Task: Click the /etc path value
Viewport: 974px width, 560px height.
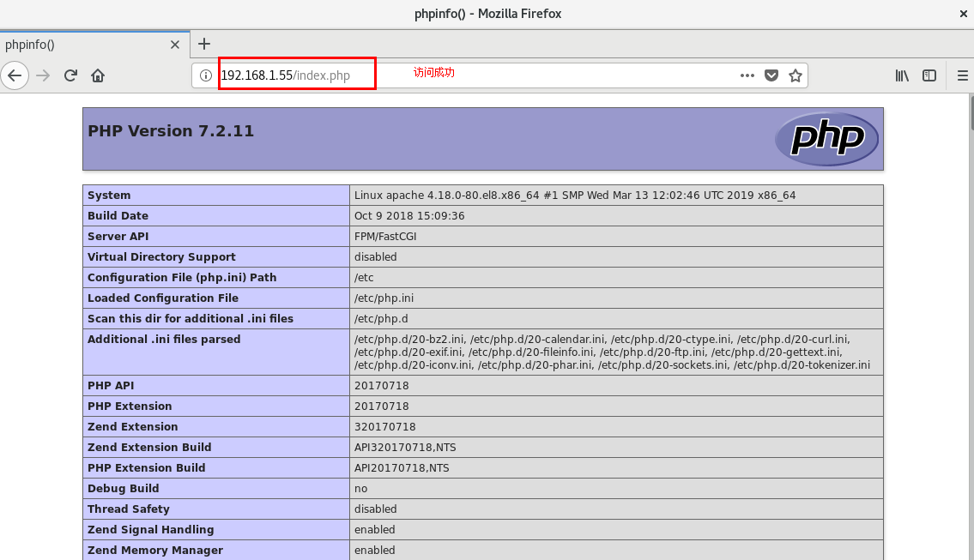Action: 364,277
